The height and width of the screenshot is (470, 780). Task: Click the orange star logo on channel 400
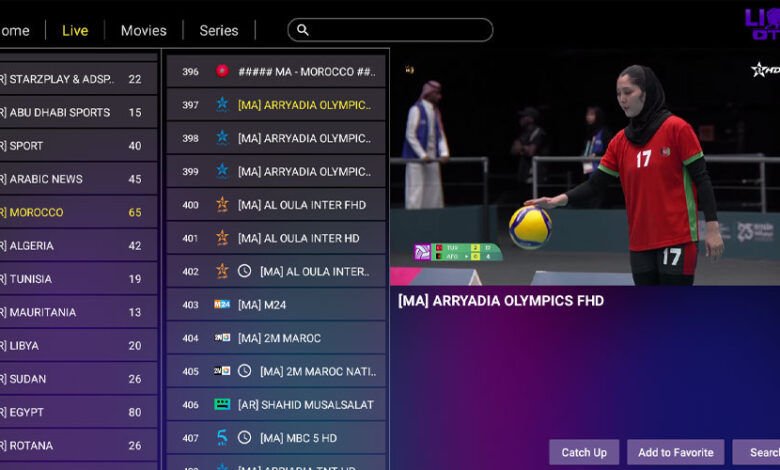point(222,205)
